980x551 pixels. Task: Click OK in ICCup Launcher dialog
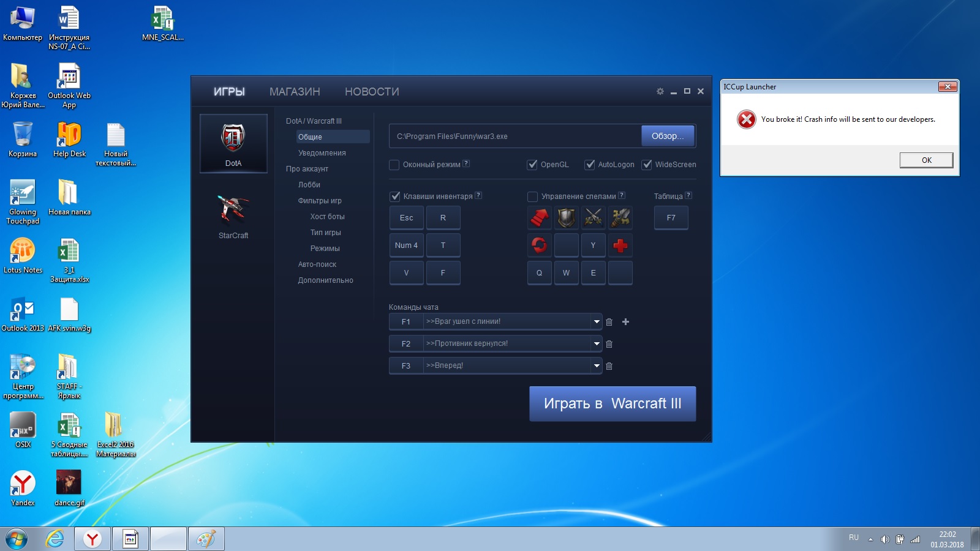[x=926, y=160]
